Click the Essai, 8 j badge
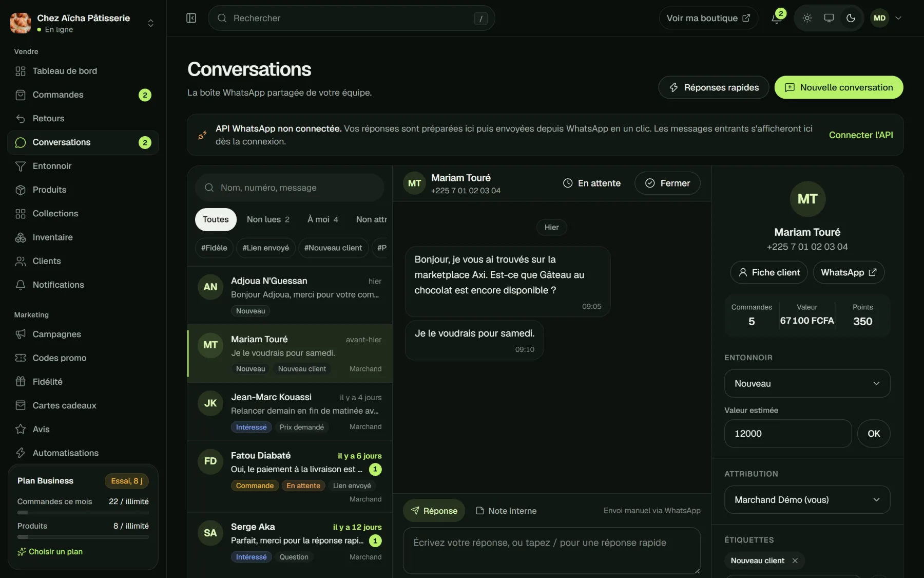The image size is (924, 578). tap(126, 481)
